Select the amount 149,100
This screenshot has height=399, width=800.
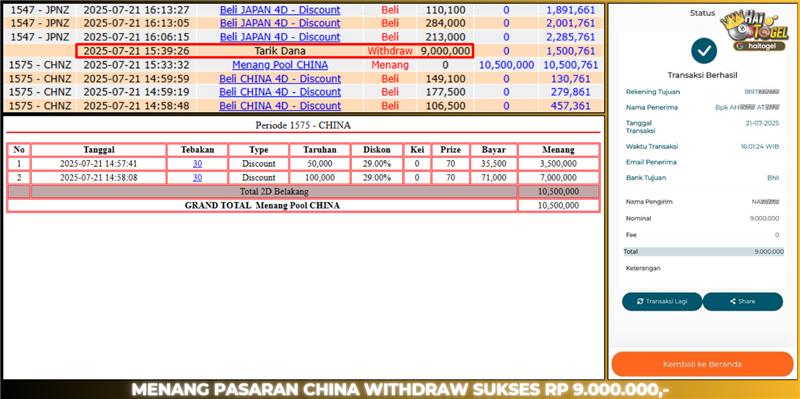coord(445,79)
